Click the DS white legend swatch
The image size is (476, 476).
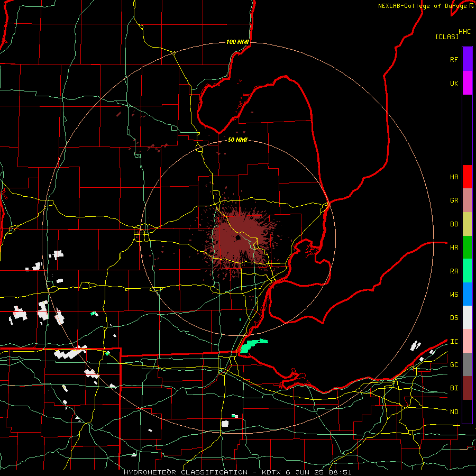pyautogui.click(x=467, y=317)
